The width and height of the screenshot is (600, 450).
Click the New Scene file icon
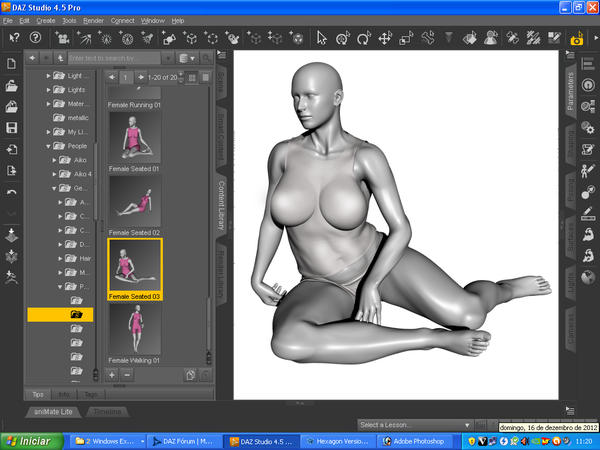[11, 64]
